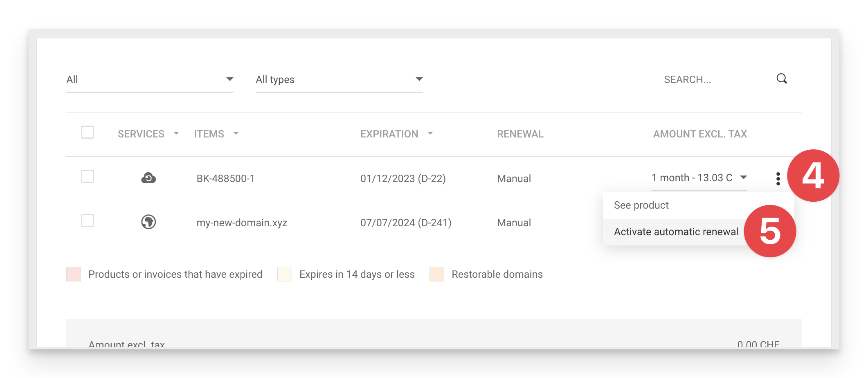
Task: Click the search magnifier icon
Action: [x=782, y=79]
